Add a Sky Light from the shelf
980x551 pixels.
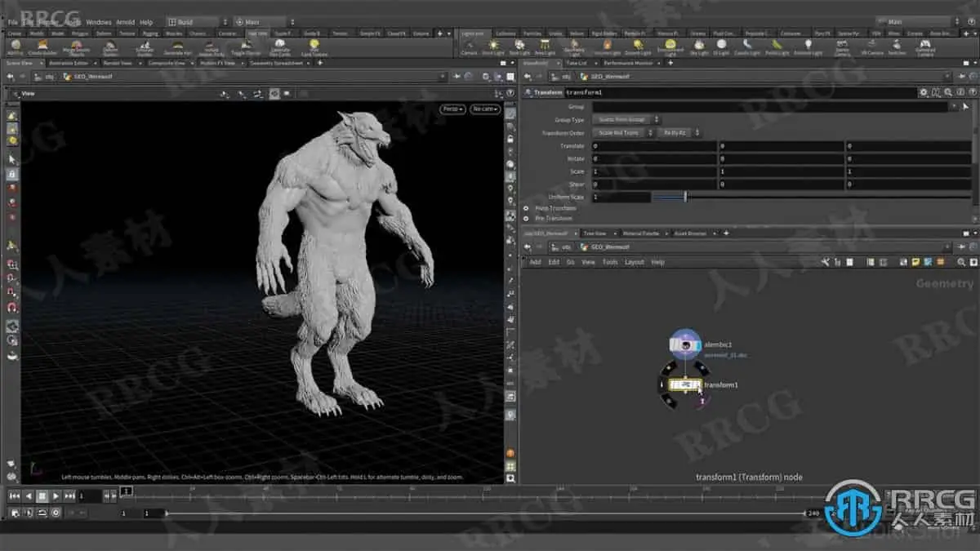pos(699,47)
